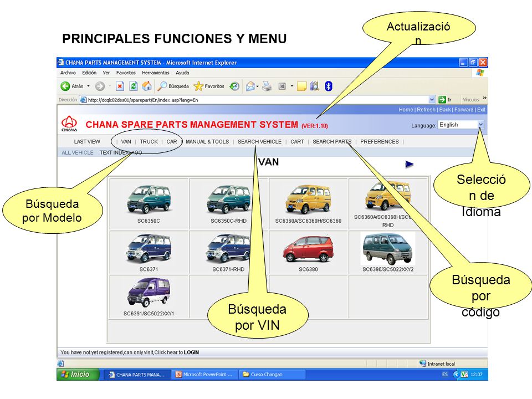This screenshot has height=399, width=532.
Task: Click the LOGIN link at page bottom
Action: 191,352
